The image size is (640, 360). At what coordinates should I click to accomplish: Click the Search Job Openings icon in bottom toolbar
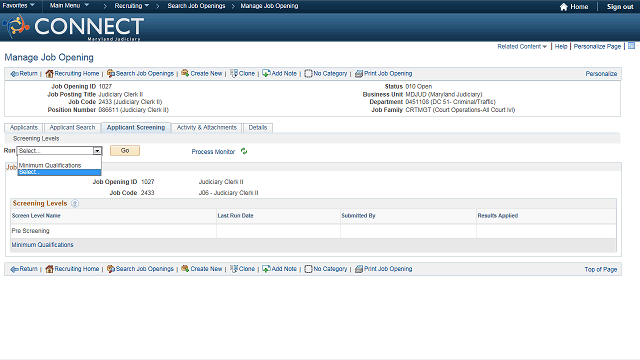111,269
